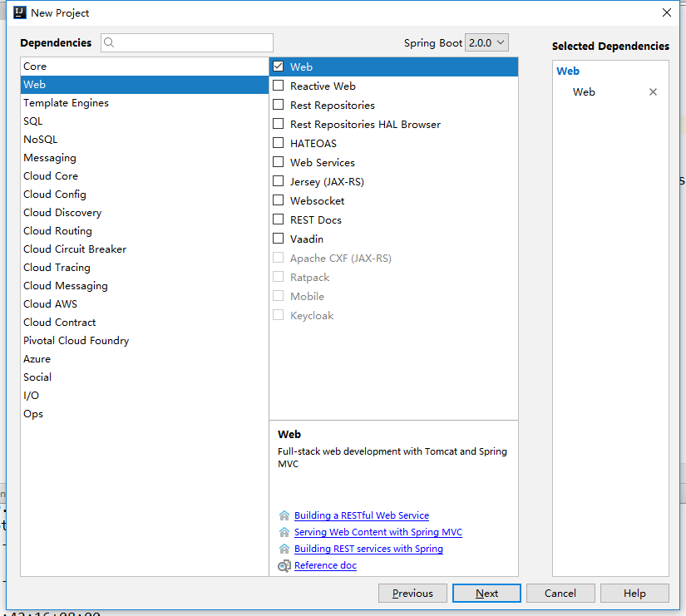Click the Web entry in Selected Dependencies
This screenshot has width=686, height=616.
[x=584, y=92]
